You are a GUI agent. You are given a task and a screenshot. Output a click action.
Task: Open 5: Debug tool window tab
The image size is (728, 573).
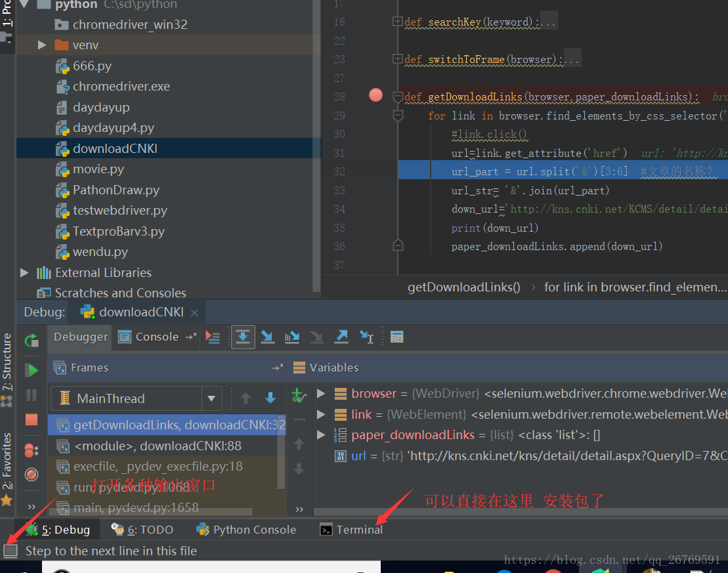click(x=58, y=530)
